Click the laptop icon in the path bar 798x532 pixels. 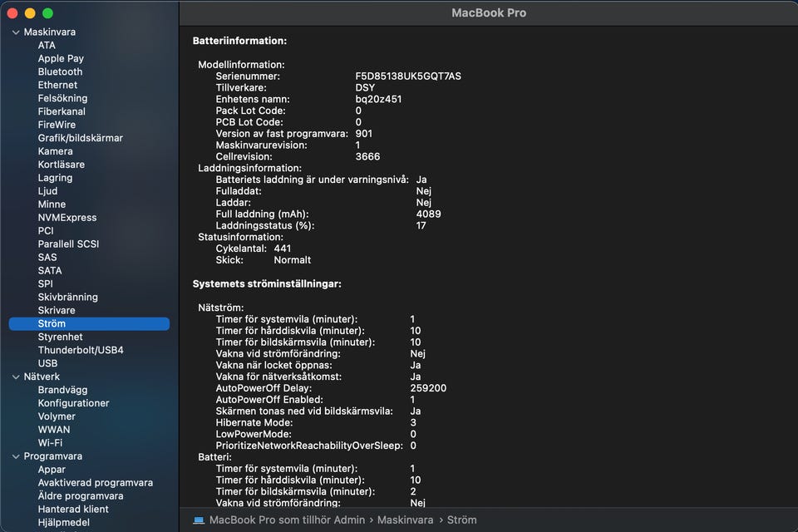pos(199,520)
